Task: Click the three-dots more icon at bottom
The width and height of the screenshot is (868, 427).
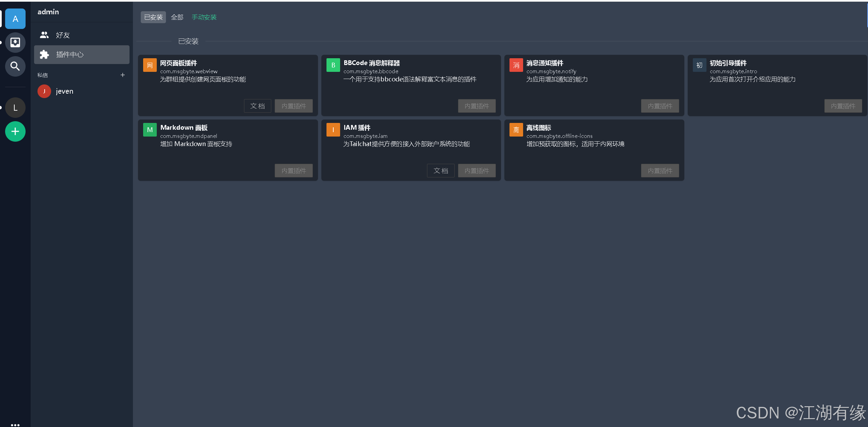Action: tap(15, 424)
